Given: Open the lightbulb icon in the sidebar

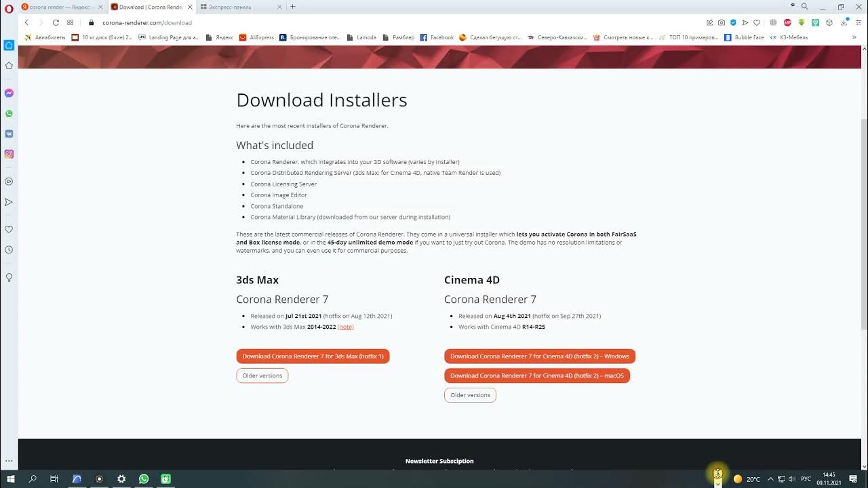Looking at the screenshot, I should [x=9, y=277].
